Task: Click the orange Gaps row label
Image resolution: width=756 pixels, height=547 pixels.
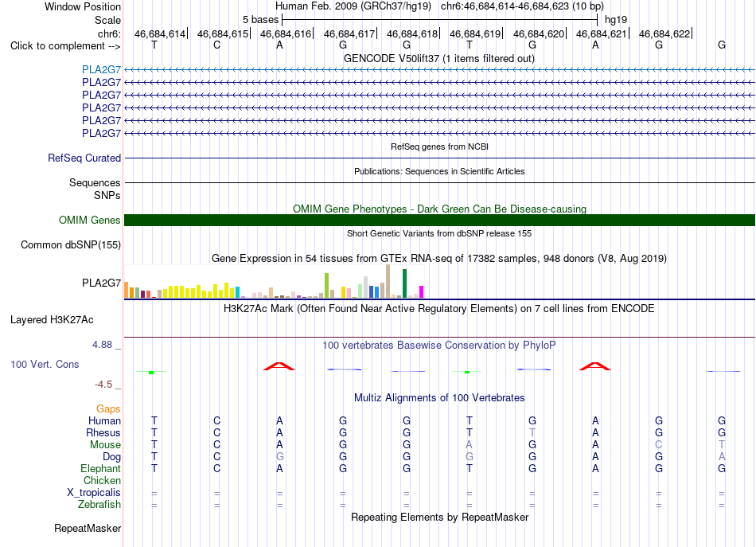Action: click(108, 408)
